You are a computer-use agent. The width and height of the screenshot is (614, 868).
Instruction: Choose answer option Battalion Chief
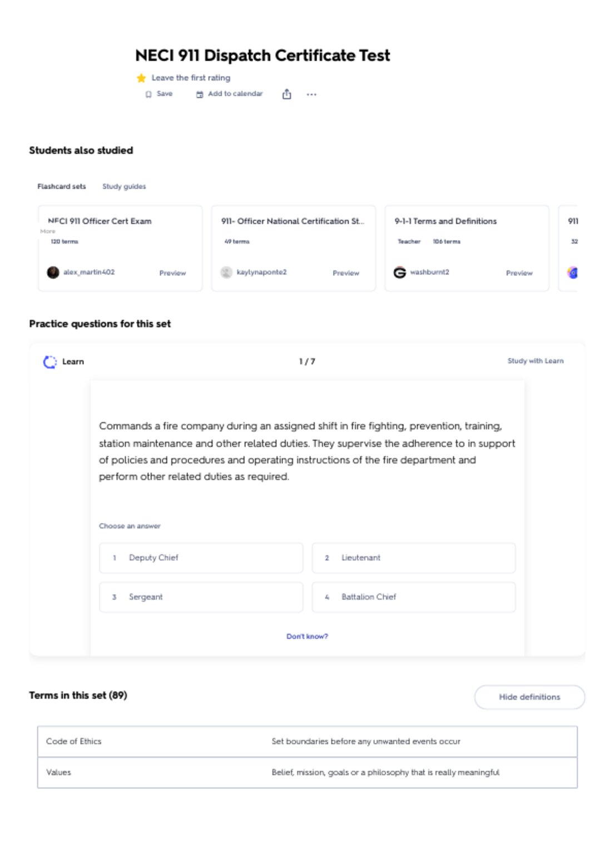click(414, 597)
